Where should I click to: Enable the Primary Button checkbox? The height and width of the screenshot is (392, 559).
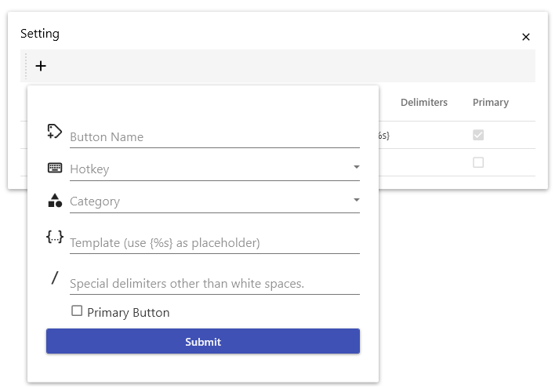(77, 311)
